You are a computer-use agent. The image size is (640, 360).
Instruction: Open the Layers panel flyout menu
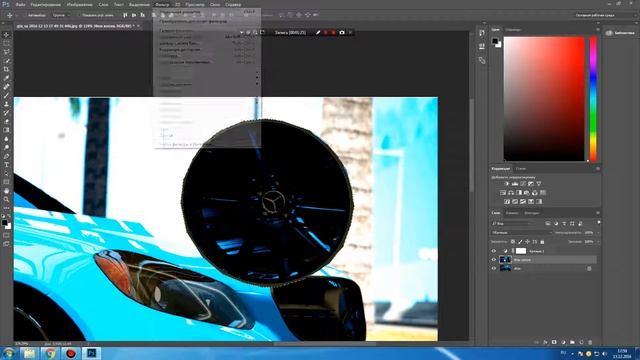(598, 213)
